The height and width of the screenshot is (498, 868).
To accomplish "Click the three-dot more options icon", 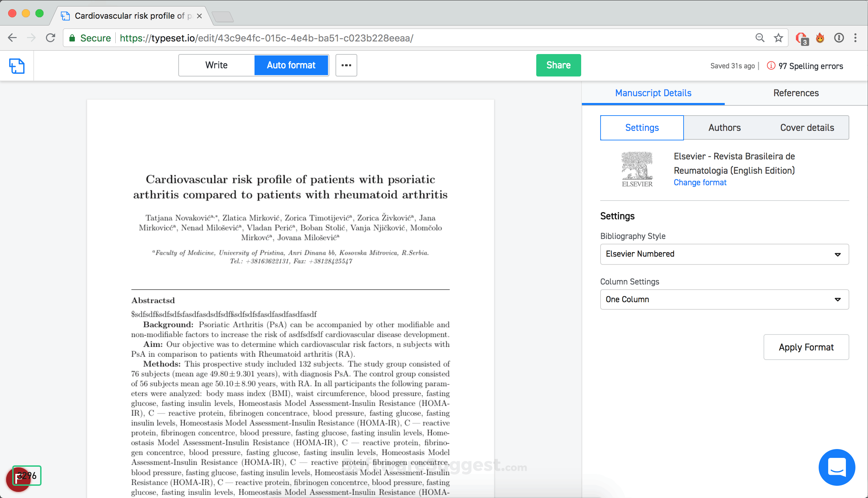I will coord(346,65).
